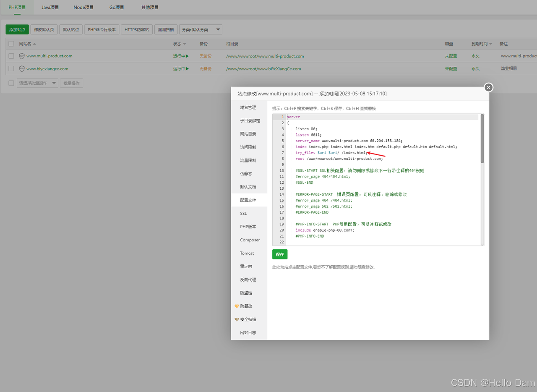The width and height of the screenshot is (537, 392).
Task: Switch to the 其他项目 tab
Action: (x=150, y=7)
